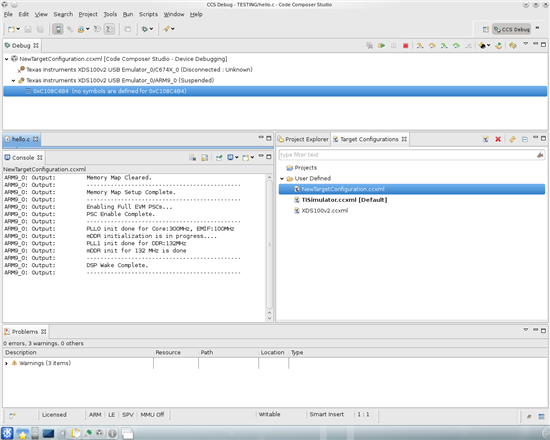Click the build hammer toolbar icon
The image size is (550, 440).
point(166,29)
